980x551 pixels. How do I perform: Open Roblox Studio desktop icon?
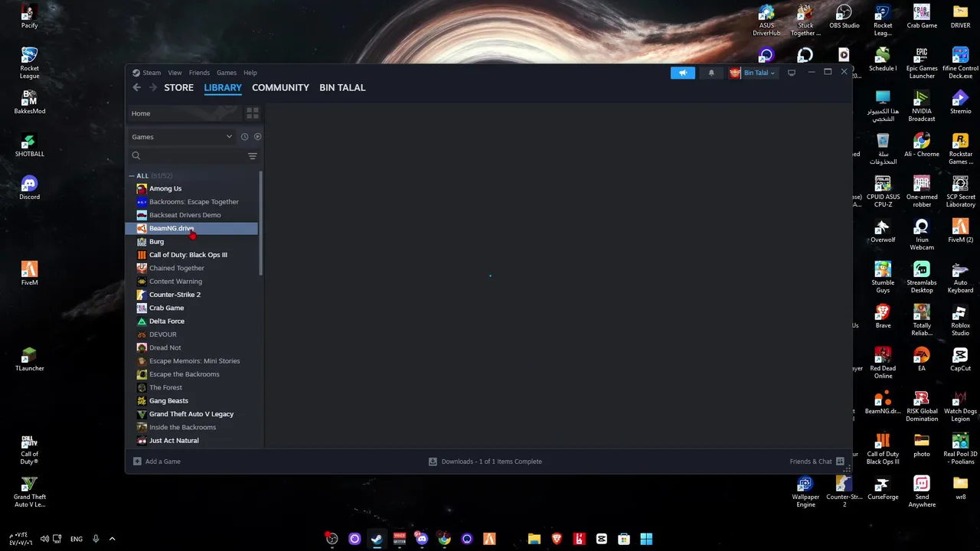click(x=960, y=321)
